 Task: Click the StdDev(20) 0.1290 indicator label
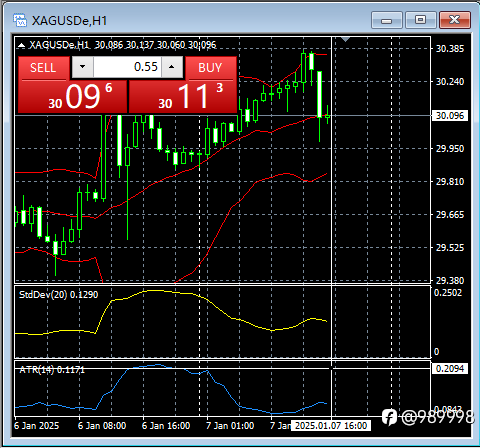coord(58,295)
